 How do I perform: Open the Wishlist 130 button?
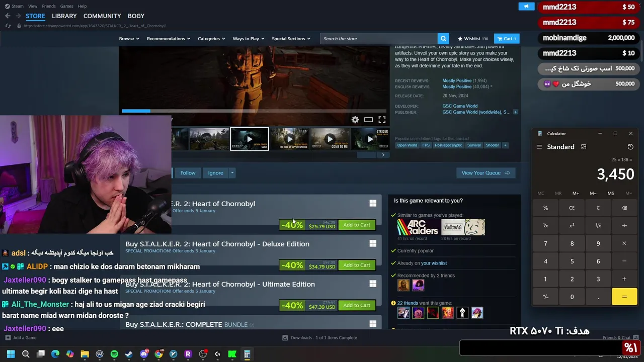[473, 39]
